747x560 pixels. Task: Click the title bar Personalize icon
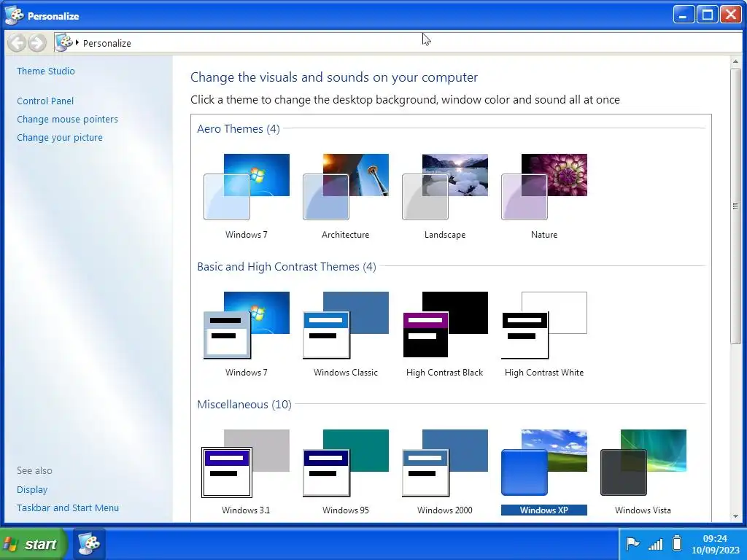click(14, 15)
